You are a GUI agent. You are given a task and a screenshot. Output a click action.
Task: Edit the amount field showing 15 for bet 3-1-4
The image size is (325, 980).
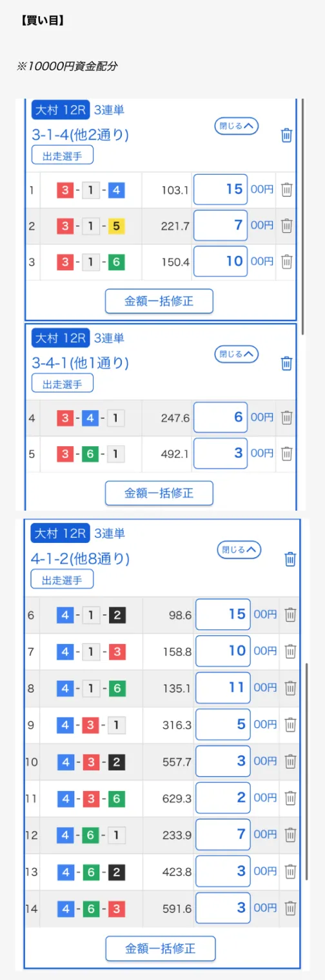221,190
